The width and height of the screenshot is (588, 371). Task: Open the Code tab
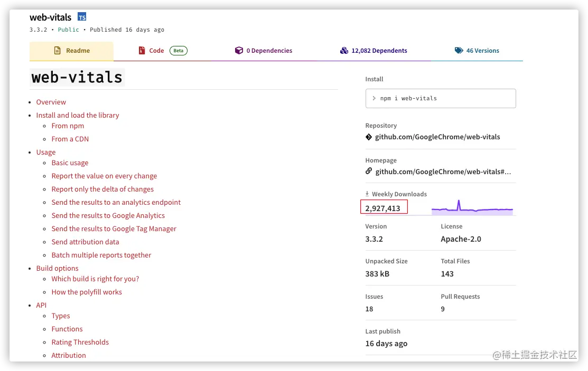coord(156,51)
